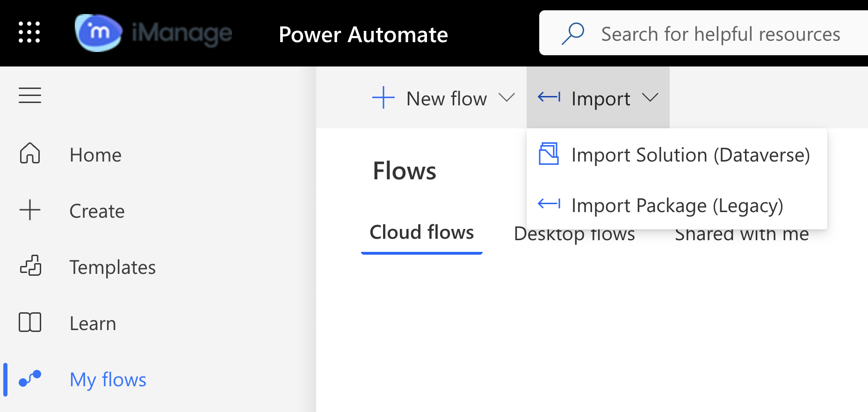Image resolution: width=868 pixels, height=412 pixels.
Task: Click the Import arrow icon in toolbar
Action: coord(549,97)
